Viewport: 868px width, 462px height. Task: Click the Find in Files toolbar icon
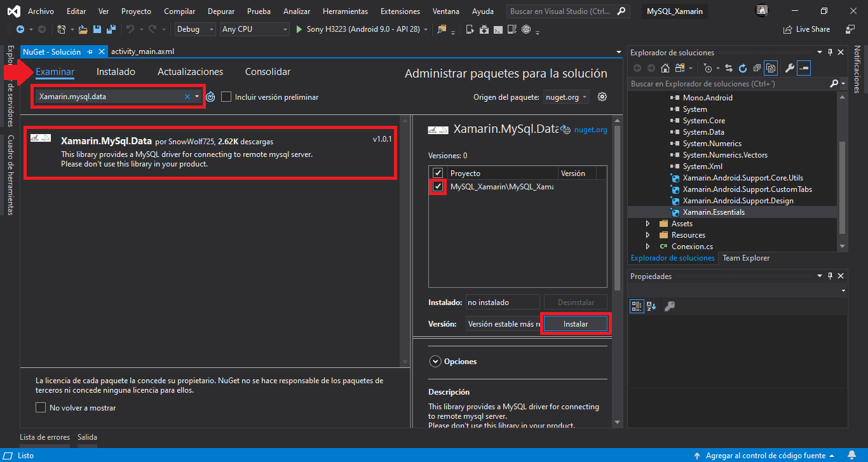coord(442,29)
